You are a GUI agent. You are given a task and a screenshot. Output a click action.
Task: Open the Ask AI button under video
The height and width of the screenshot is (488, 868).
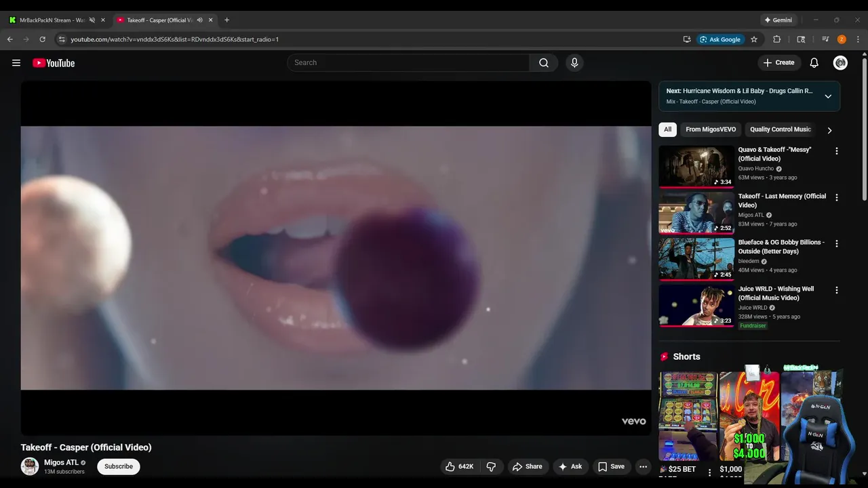pyautogui.click(x=570, y=466)
